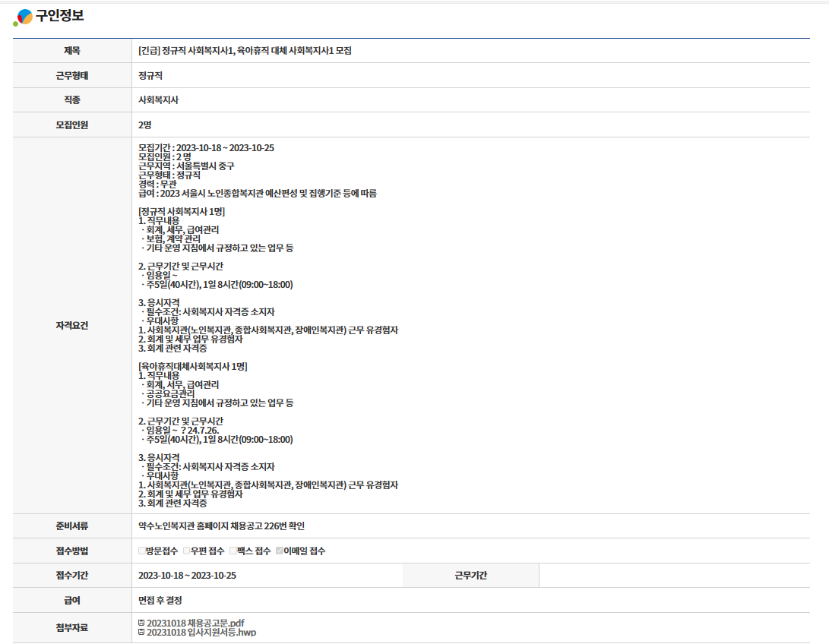
Task: Click the 접수기간 date range value
Action: [x=187, y=576]
